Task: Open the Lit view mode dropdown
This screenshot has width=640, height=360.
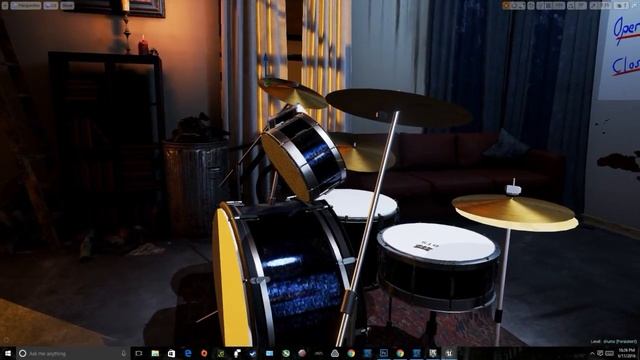Action: (51, 5)
